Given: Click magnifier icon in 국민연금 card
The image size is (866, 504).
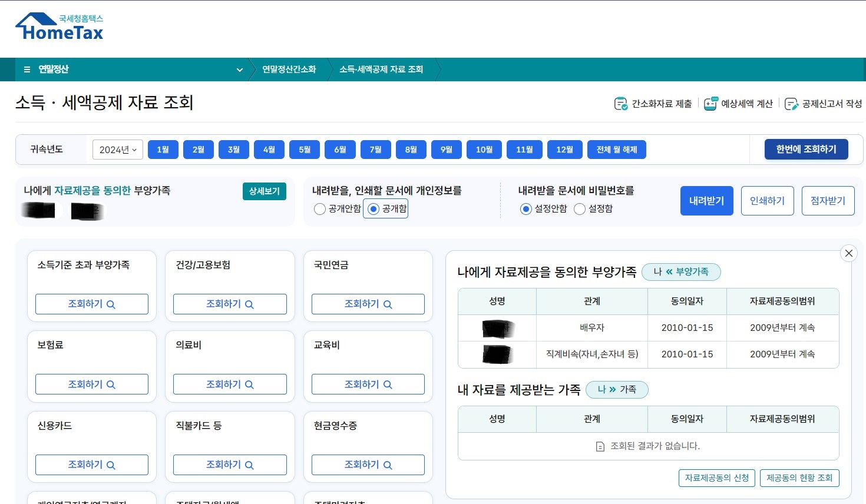Looking at the screenshot, I should click(388, 304).
